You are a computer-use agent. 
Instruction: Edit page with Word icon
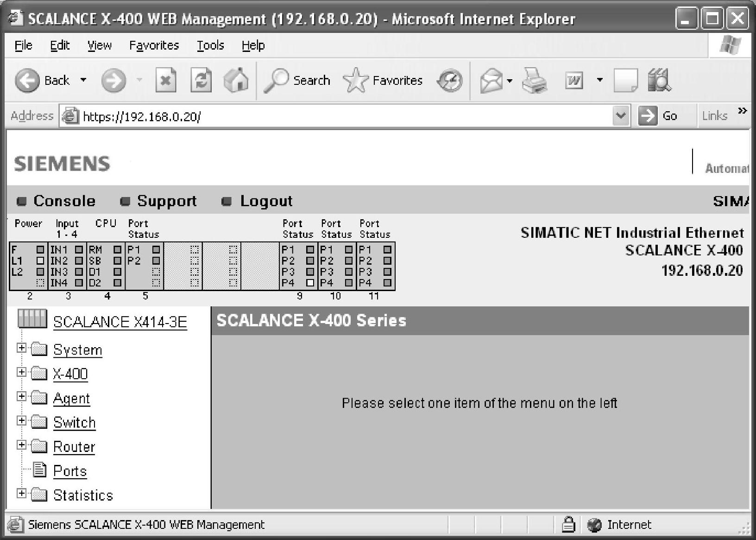574,81
